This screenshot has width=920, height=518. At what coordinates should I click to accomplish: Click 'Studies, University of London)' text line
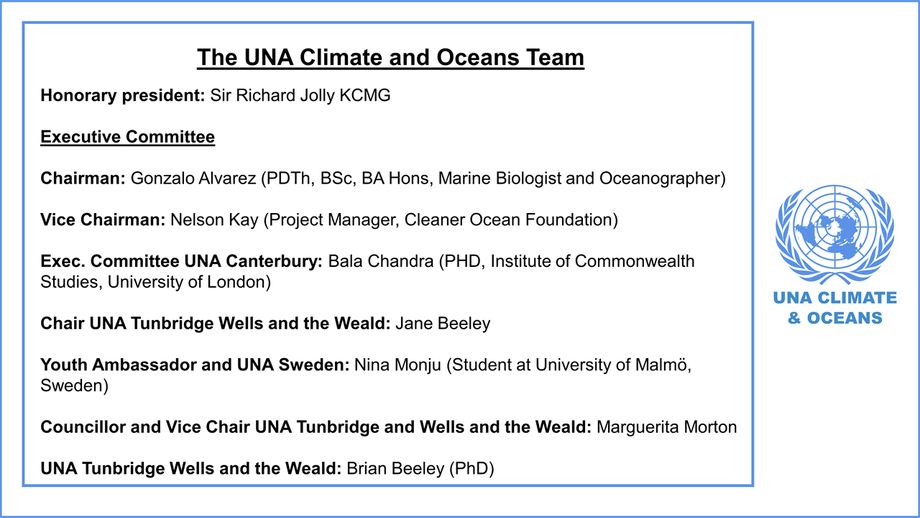(155, 282)
